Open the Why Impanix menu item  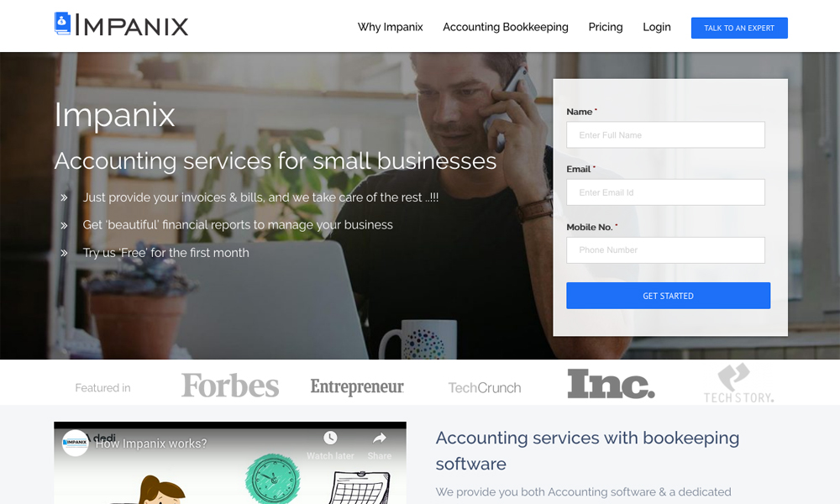(x=390, y=28)
